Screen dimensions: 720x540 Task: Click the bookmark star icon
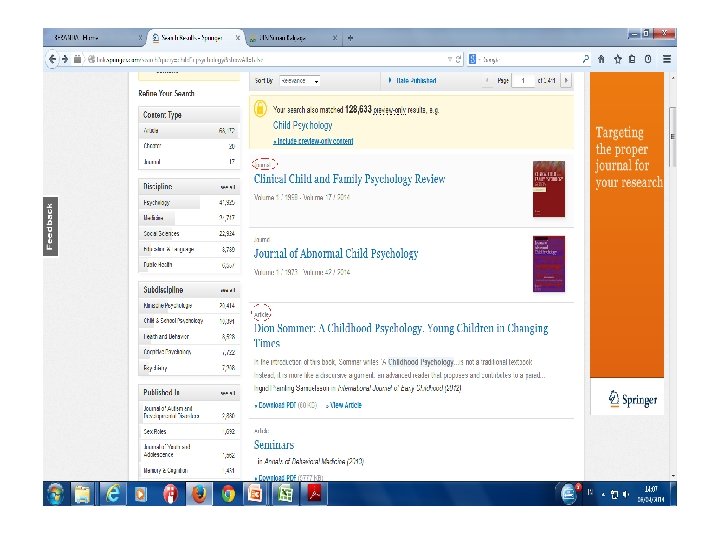(x=618, y=59)
